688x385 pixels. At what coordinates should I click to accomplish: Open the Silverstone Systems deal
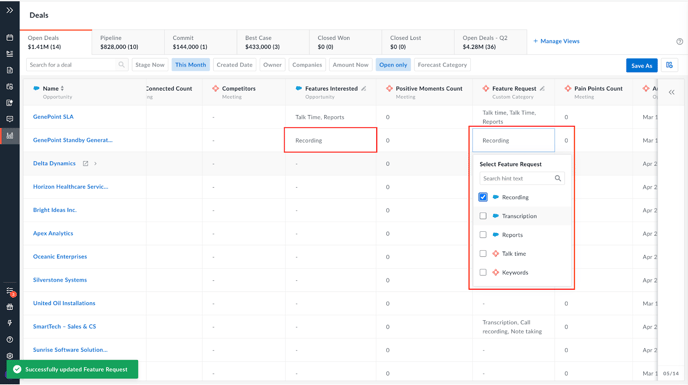60,280
